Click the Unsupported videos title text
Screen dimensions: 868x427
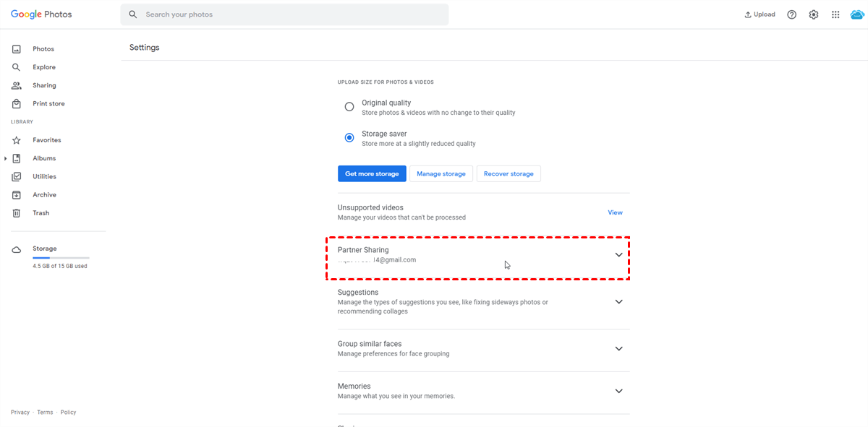pyautogui.click(x=370, y=207)
